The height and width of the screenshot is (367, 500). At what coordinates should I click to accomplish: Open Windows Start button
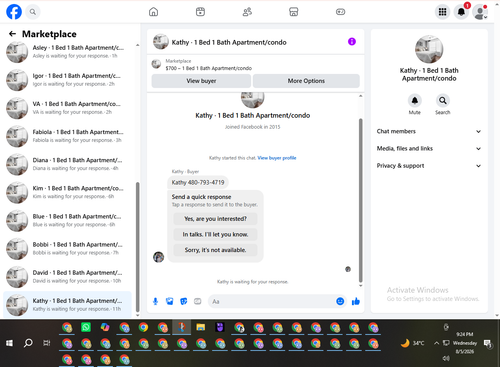coord(9,343)
